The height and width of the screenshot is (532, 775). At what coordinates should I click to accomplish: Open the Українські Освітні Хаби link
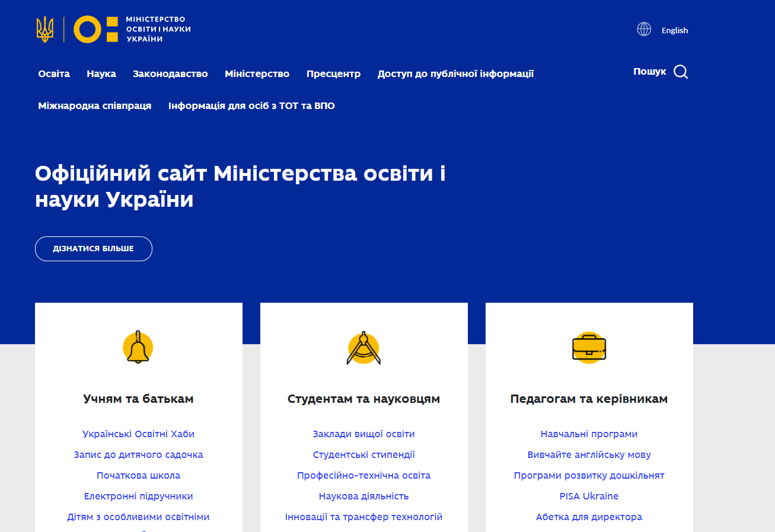pyautogui.click(x=138, y=434)
